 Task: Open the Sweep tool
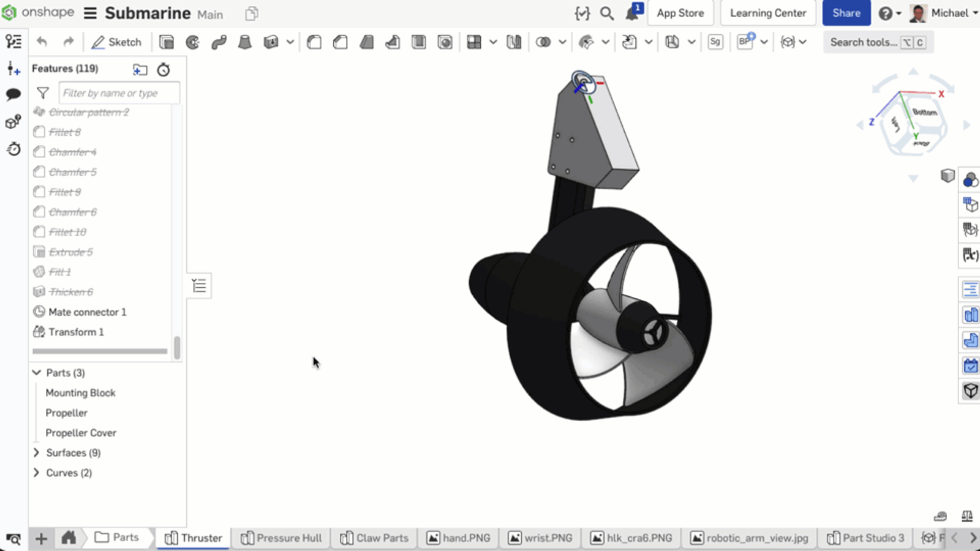pyautogui.click(x=219, y=42)
